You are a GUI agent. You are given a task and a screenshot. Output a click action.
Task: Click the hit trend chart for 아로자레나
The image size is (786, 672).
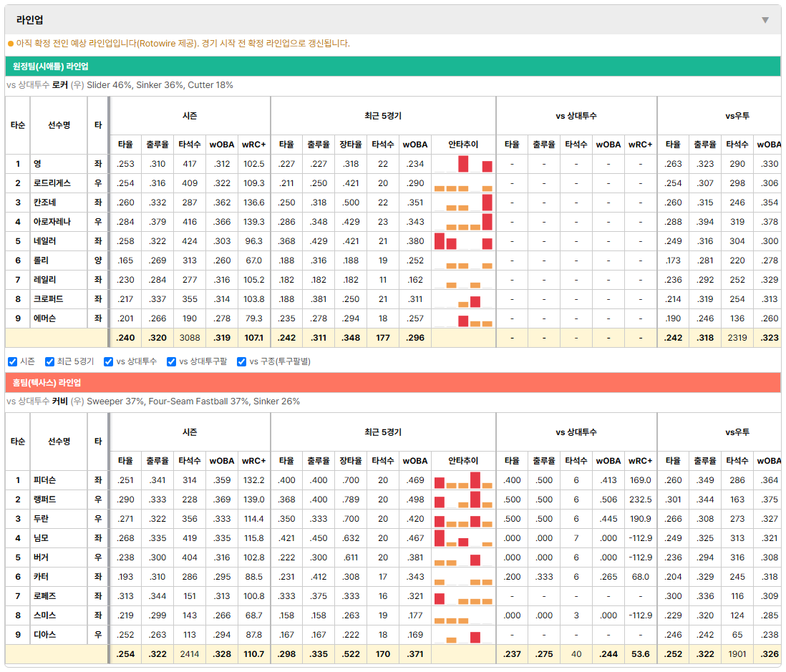tap(463, 221)
